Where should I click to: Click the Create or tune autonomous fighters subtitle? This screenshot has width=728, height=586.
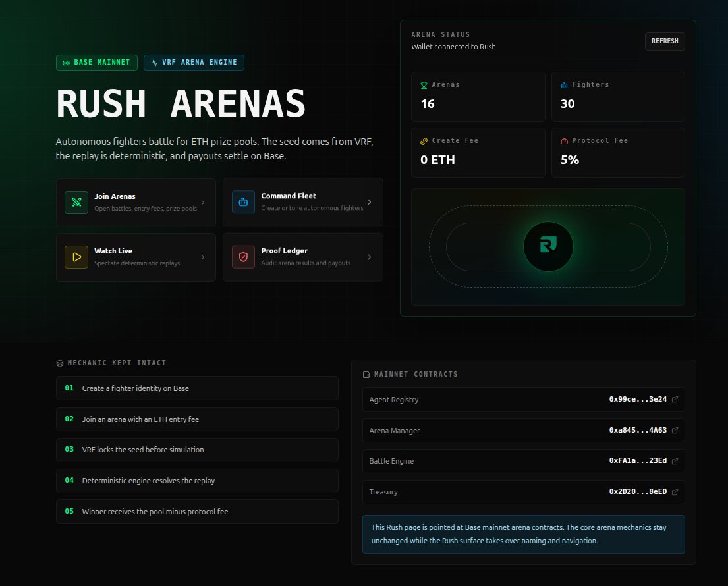point(312,208)
